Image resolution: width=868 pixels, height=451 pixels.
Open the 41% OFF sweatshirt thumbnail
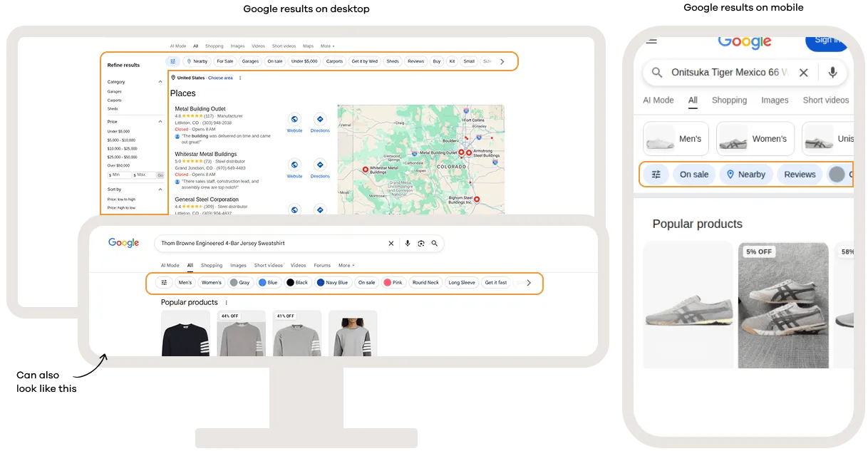297,333
